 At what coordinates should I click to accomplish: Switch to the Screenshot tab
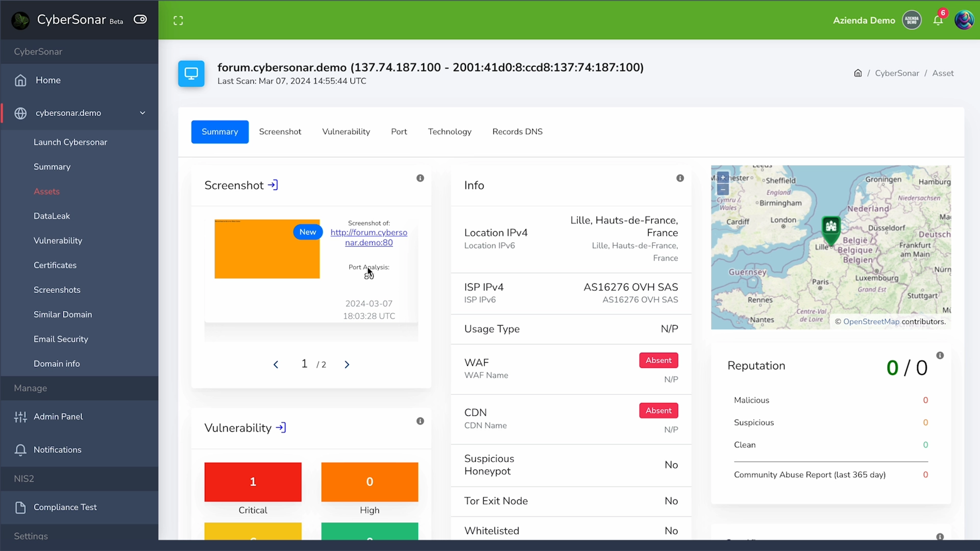[280, 132]
